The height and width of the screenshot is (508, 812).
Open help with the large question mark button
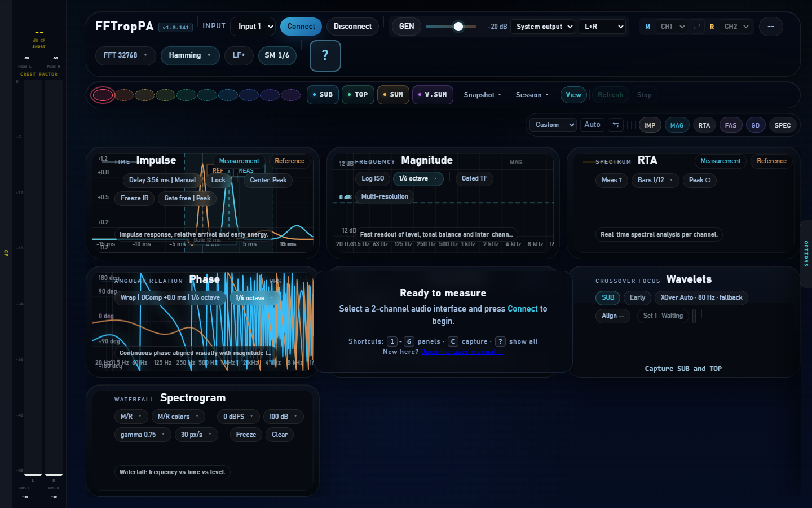(325, 56)
